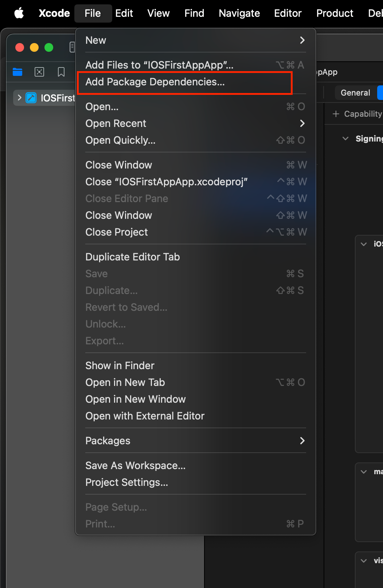Choose Close Window with ⇧⌘W shortcut
This screenshot has height=588, width=383.
(x=195, y=215)
